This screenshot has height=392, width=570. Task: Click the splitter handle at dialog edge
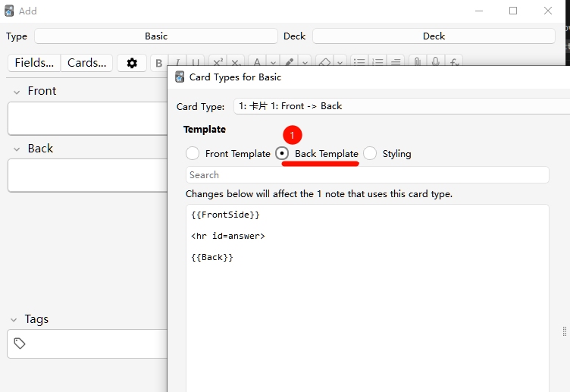point(564,331)
